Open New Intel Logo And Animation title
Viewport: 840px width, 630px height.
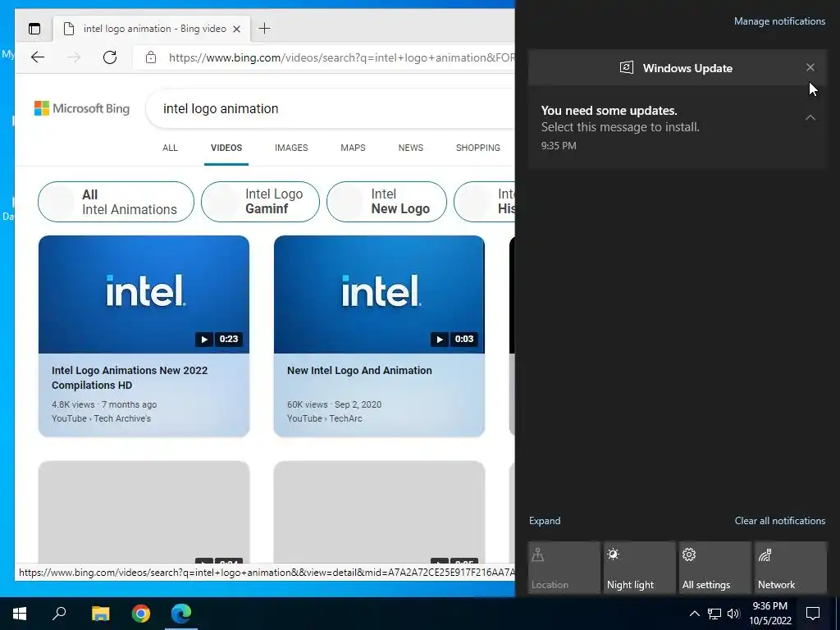pyautogui.click(x=359, y=371)
